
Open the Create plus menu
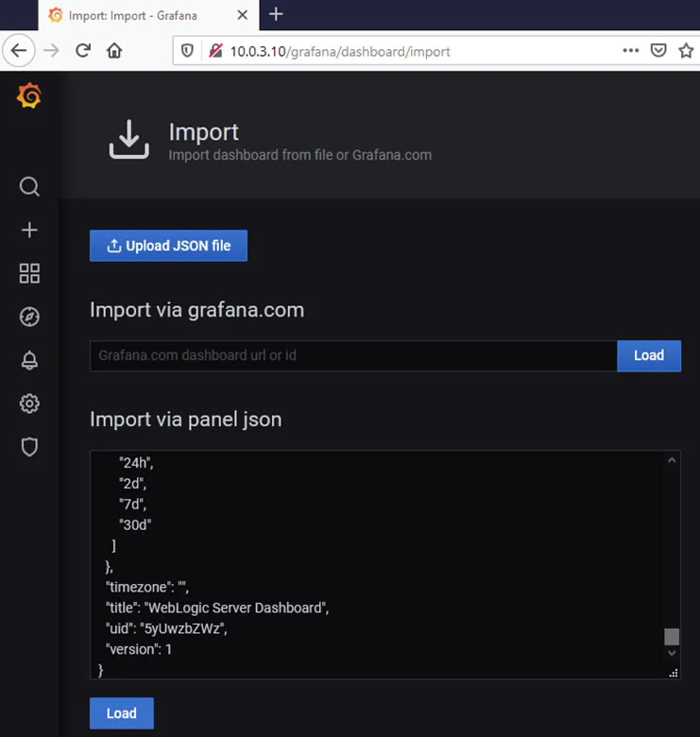point(29,230)
